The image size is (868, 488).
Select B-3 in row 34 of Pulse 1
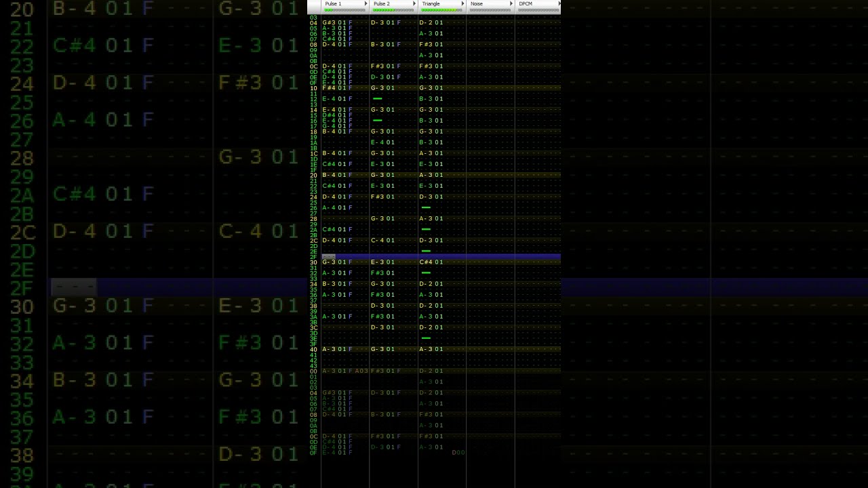point(329,284)
